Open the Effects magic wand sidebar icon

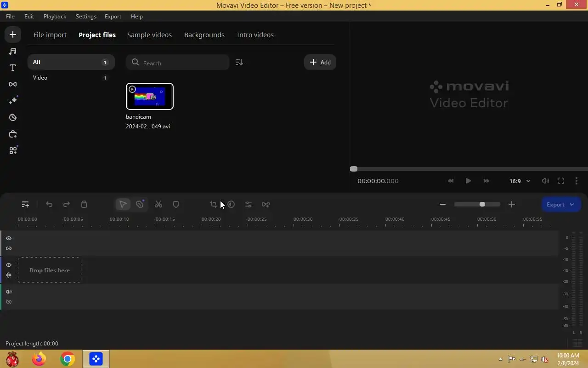[13, 101]
